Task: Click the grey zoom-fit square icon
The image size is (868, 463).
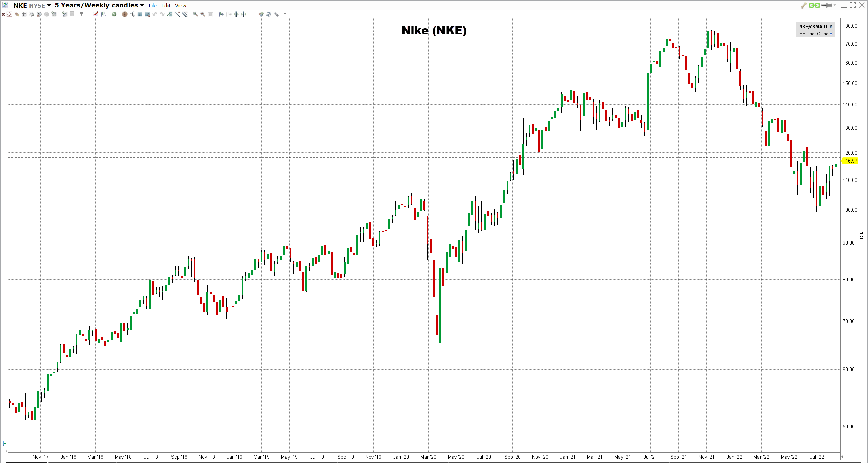Action: 210,14
